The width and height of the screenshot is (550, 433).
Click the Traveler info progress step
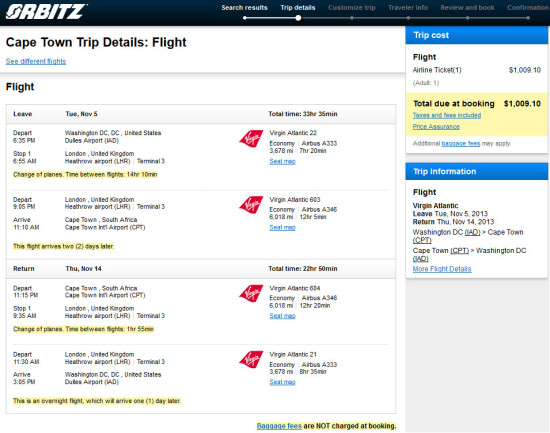point(408,8)
